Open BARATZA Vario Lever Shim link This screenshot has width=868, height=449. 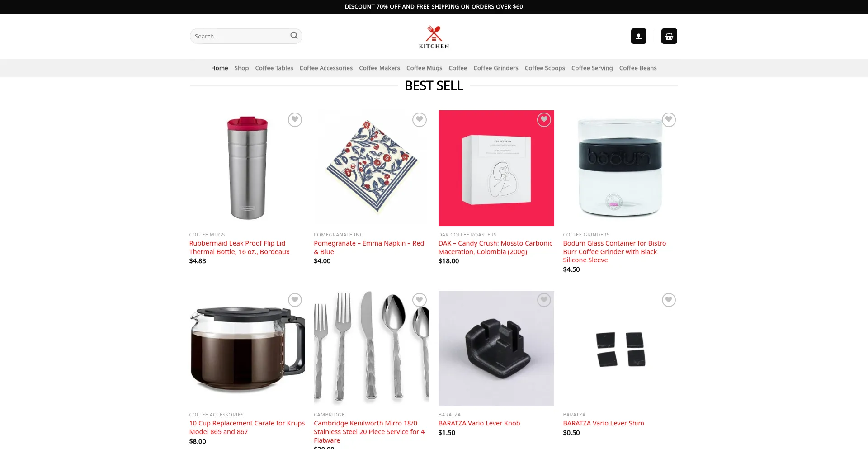[603, 423]
